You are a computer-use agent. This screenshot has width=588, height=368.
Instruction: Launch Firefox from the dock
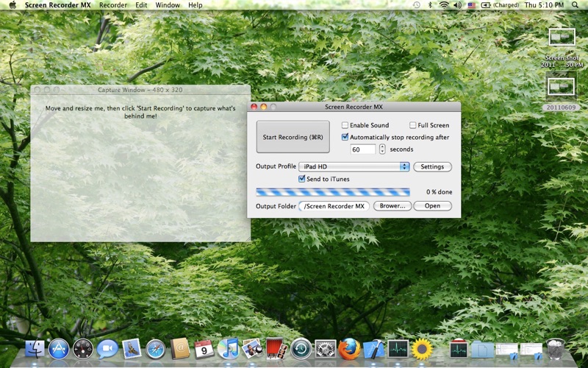[349, 349]
